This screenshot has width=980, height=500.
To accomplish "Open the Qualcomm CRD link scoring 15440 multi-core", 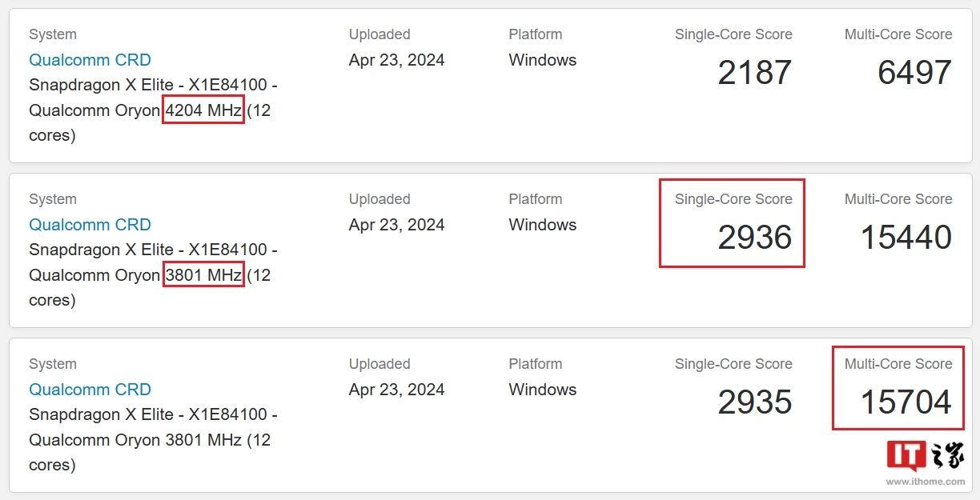I will point(90,225).
